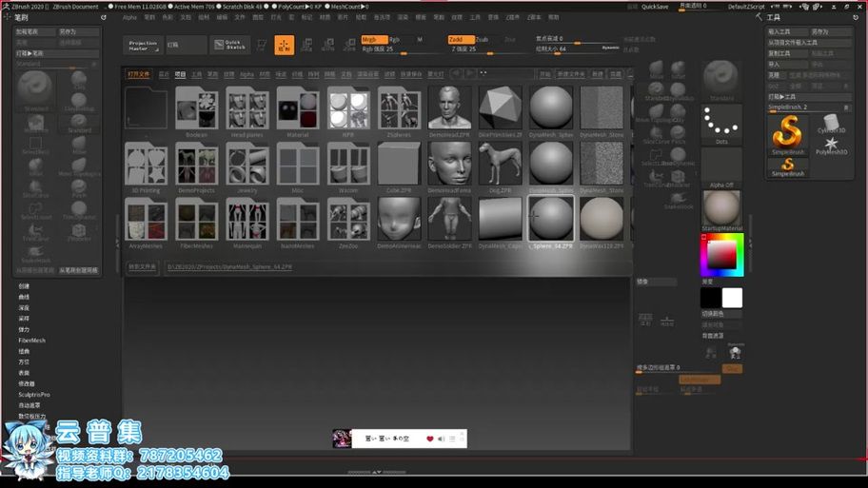
Task: Select the Dog.ZPR project thumbnail
Action: 500,167
